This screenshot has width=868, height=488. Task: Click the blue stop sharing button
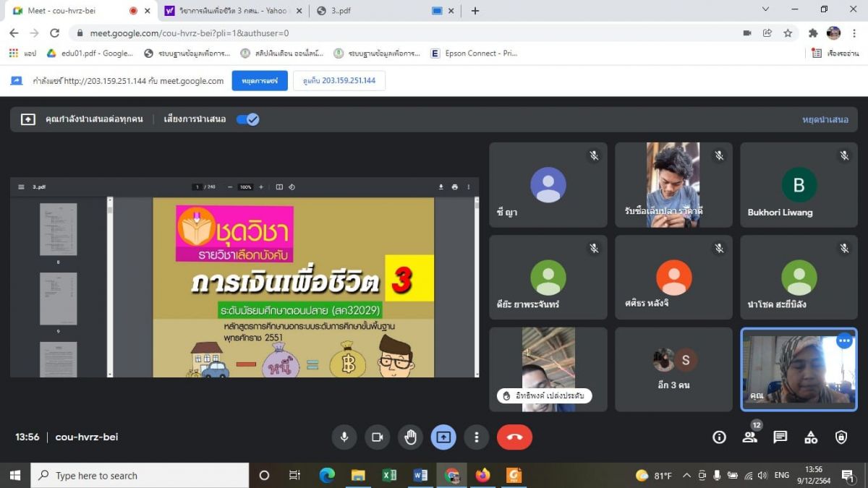click(x=260, y=81)
